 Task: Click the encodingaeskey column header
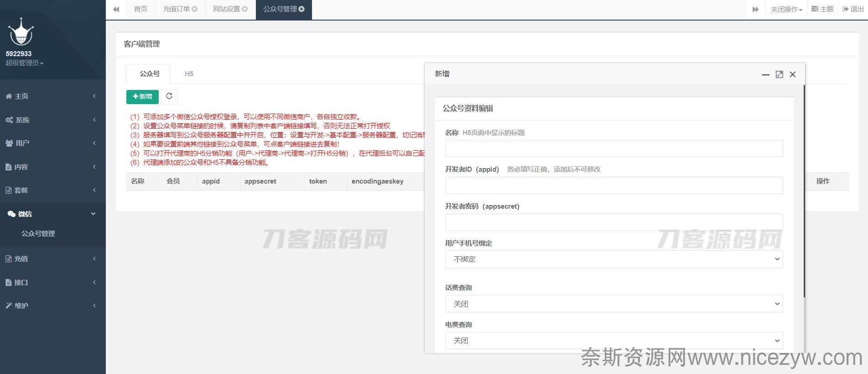coord(378,181)
